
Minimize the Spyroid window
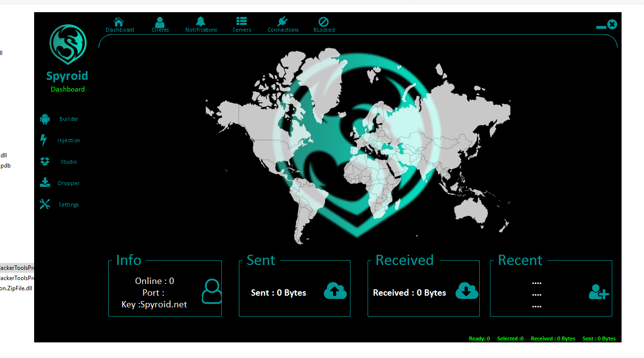pos(601,27)
